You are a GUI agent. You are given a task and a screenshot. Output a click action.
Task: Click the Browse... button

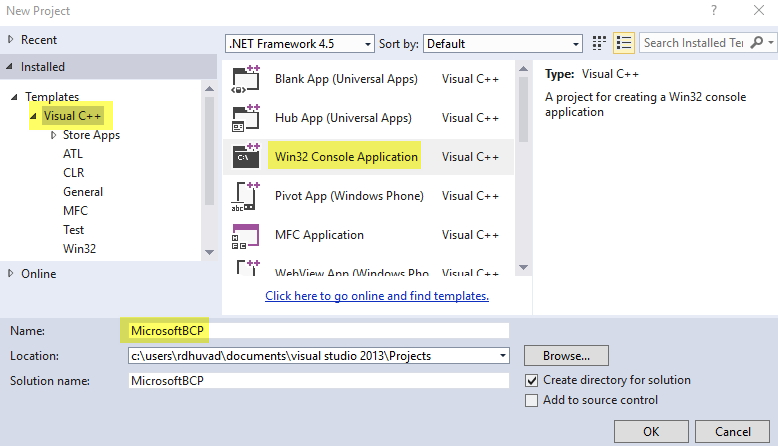[x=566, y=356]
